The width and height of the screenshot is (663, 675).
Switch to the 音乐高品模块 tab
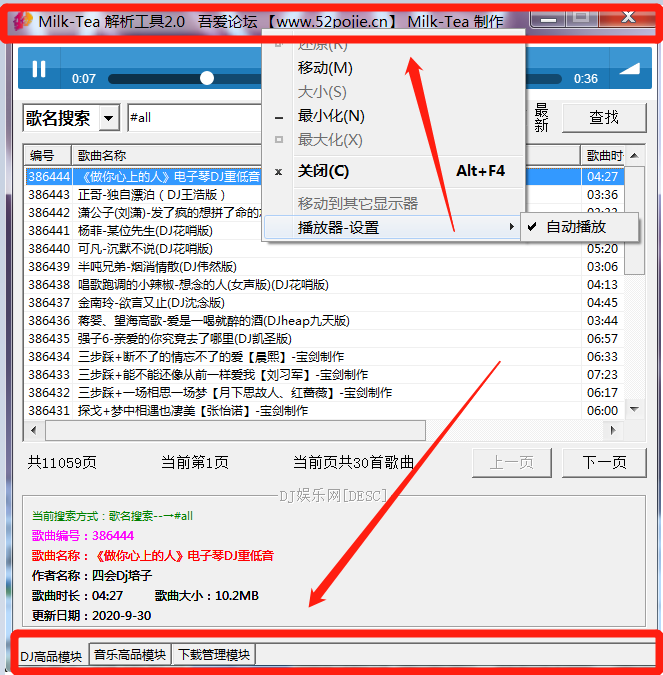(x=130, y=655)
